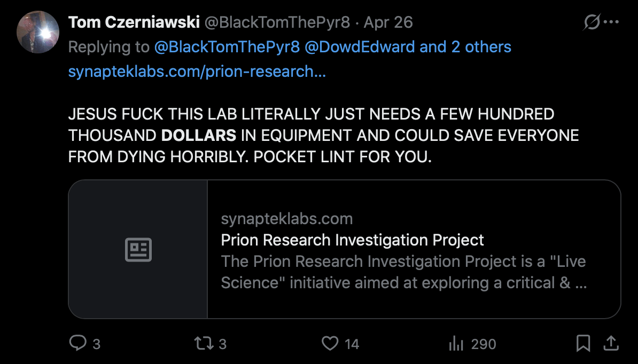Like the tweet with the heart icon
This screenshot has width=638, height=364.
pyautogui.click(x=330, y=343)
